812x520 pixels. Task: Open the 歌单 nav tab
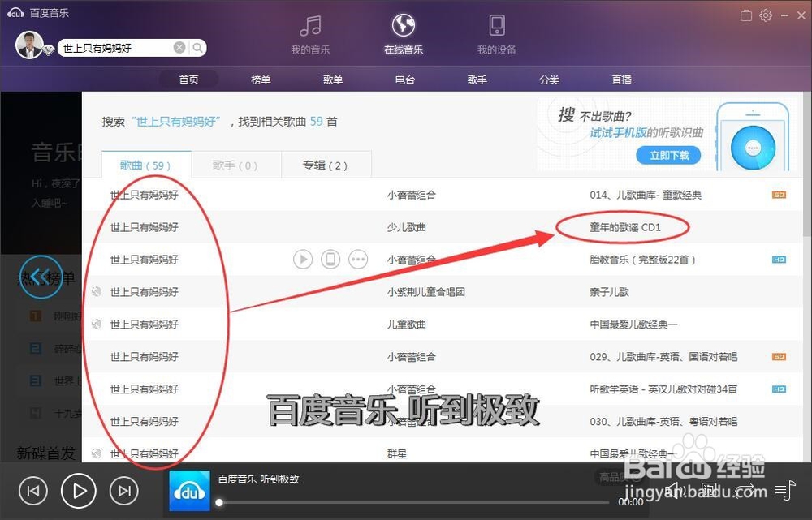332,80
